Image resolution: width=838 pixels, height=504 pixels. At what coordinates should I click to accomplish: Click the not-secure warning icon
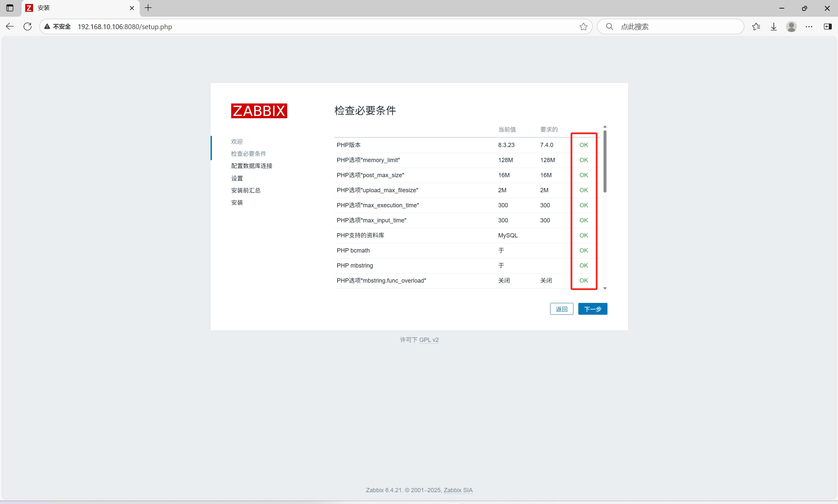47,27
